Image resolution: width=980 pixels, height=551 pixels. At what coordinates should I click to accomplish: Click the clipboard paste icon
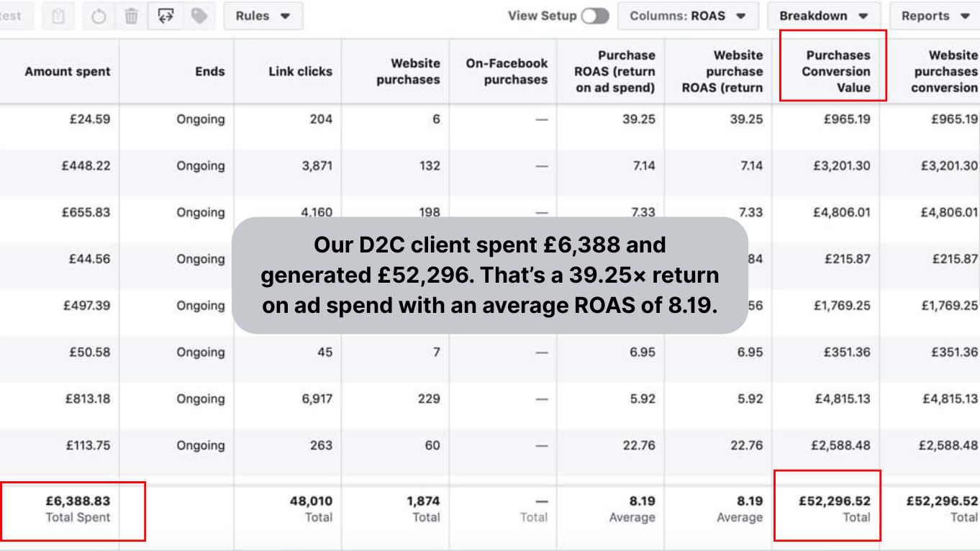tap(63, 16)
